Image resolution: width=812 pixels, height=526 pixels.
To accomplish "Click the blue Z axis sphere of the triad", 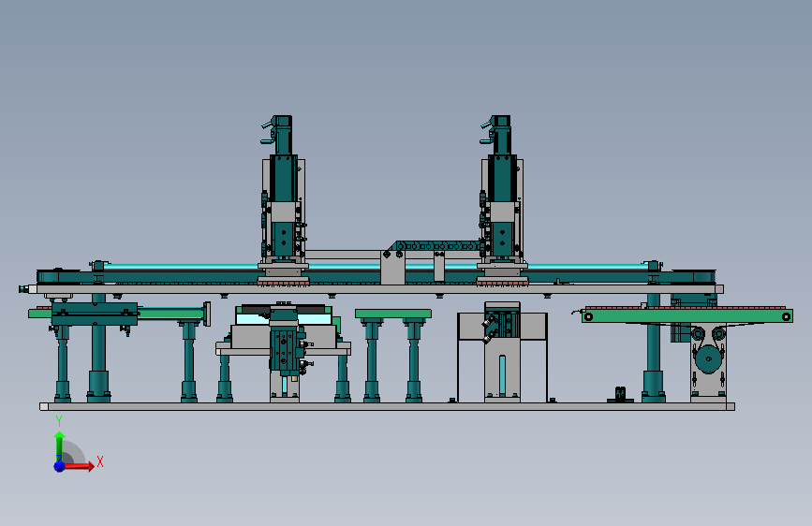I will point(60,466).
